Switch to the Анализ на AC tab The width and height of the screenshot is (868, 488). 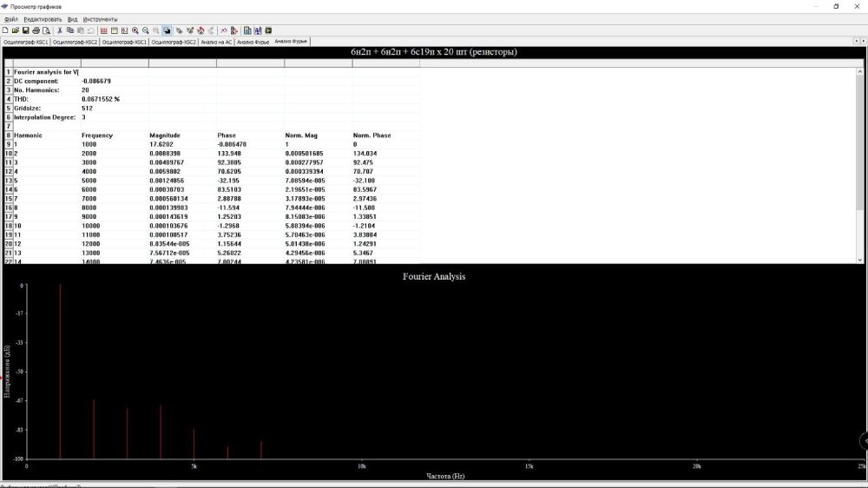click(216, 41)
